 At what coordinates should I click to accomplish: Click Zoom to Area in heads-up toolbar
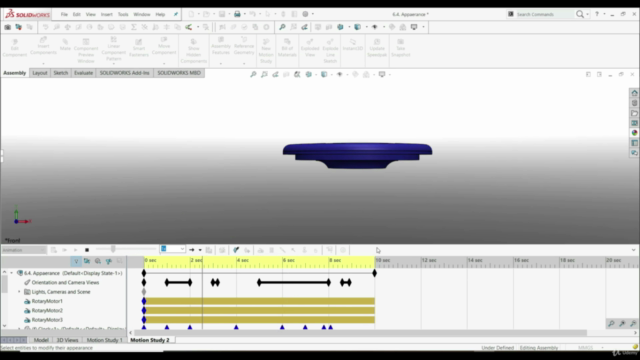(x=264, y=74)
